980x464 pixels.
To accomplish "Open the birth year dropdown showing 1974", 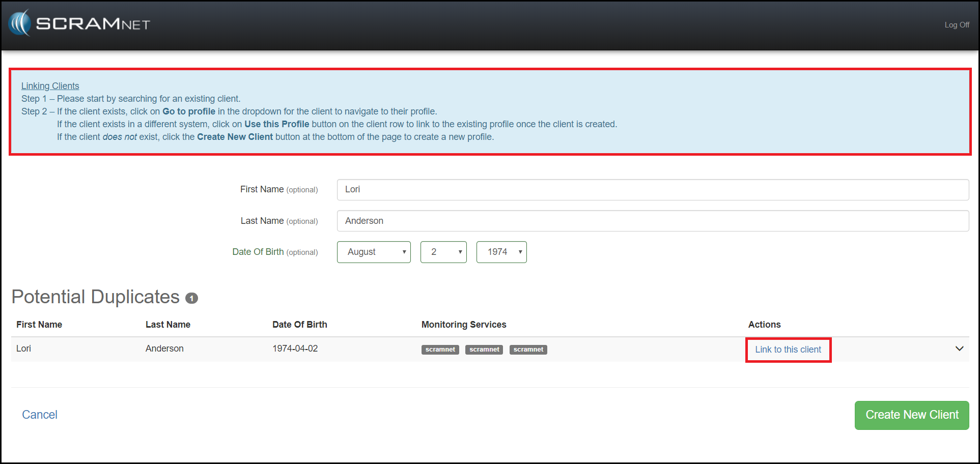I will [x=501, y=252].
